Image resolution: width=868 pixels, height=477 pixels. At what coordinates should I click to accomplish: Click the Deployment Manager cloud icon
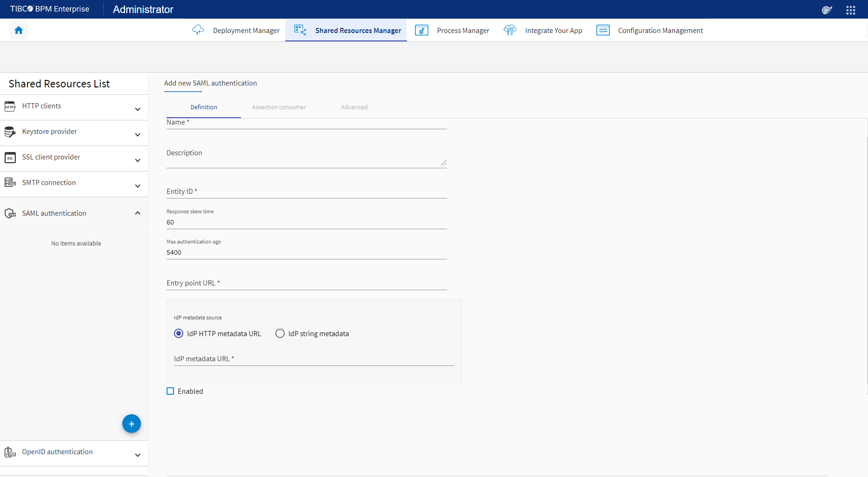pyautogui.click(x=198, y=30)
